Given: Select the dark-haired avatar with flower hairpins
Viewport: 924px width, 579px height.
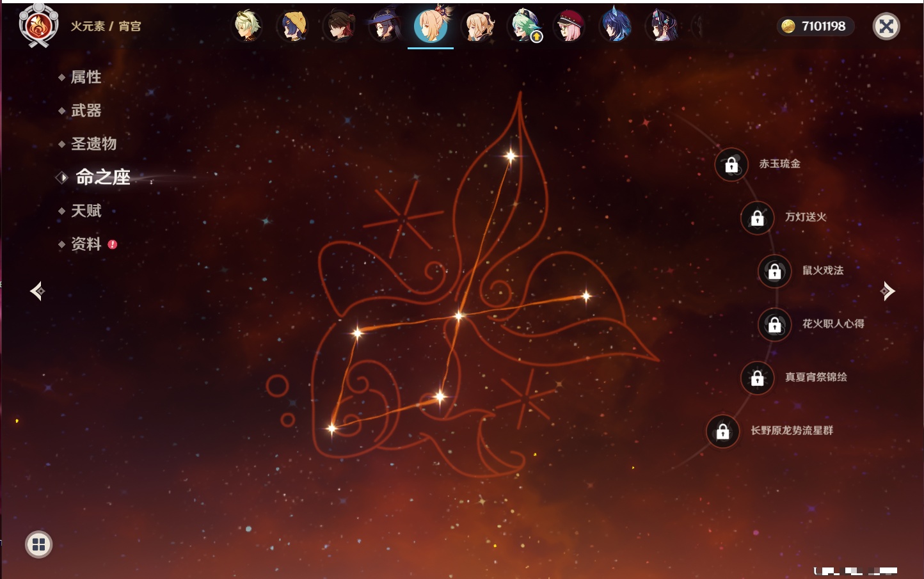Looking at the screenshot, I should coord(662,26).
